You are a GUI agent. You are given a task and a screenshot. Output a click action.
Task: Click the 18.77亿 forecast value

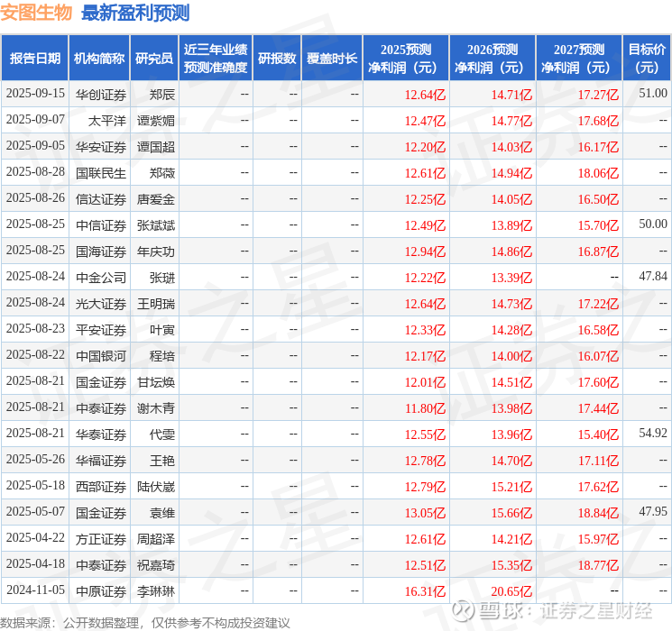[x=598, y=565]
